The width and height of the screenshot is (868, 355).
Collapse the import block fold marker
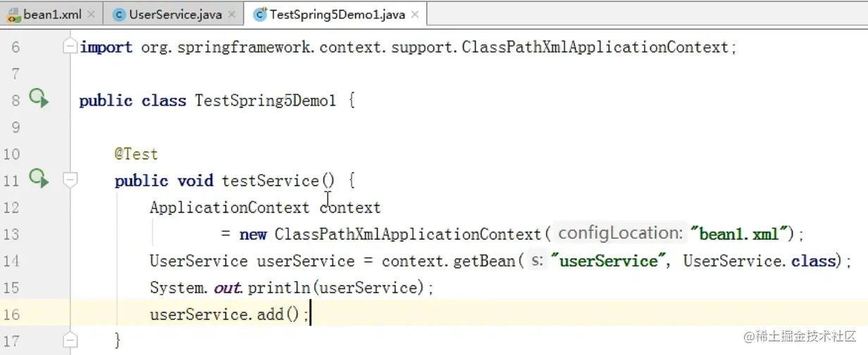pyautogui.click(x=70, y=46)
